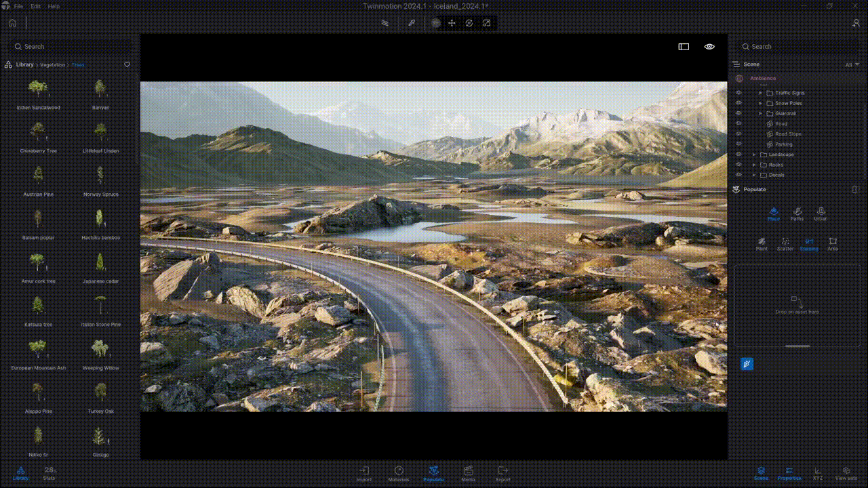
Task: Open the File menu
Action: click(18, 6)
